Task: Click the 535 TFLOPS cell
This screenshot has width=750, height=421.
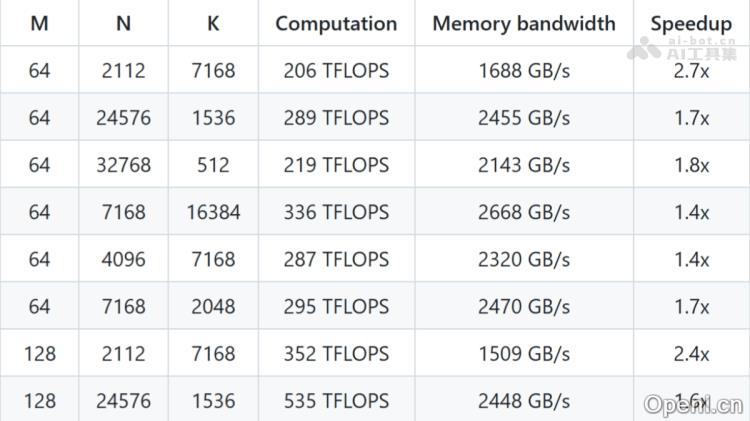Action: pos(336,400)
